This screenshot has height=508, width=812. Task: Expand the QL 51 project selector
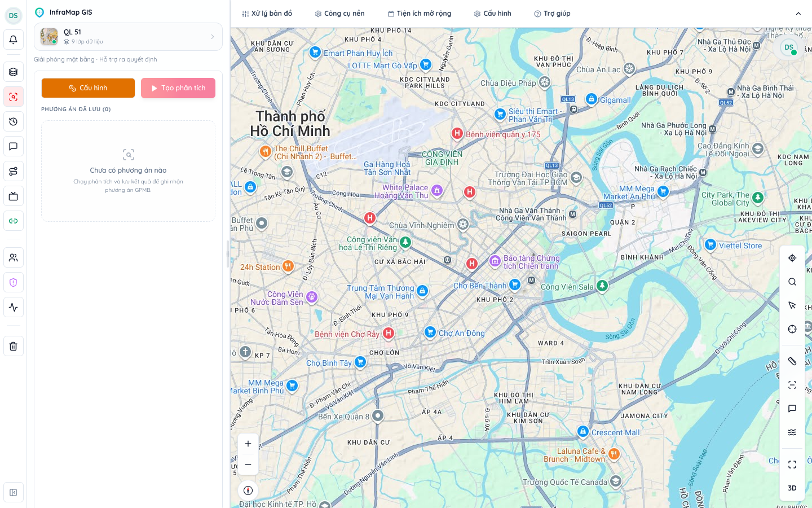tap(128, 37)
